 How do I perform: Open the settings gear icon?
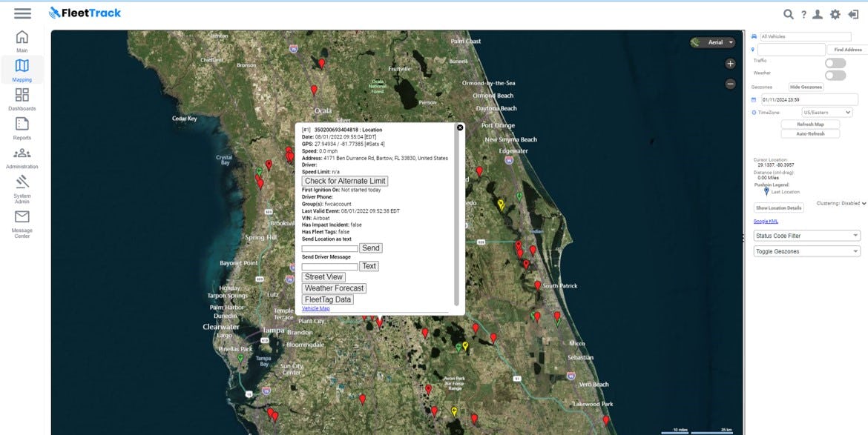point(835,14)
